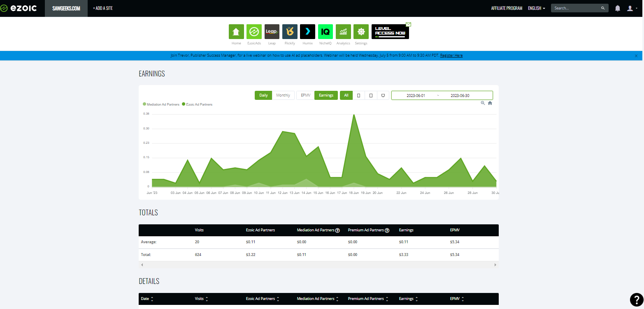Filter chart by tablet device
Image resolution: width=644 pixels, height=309 pixels.
(371, 95)
